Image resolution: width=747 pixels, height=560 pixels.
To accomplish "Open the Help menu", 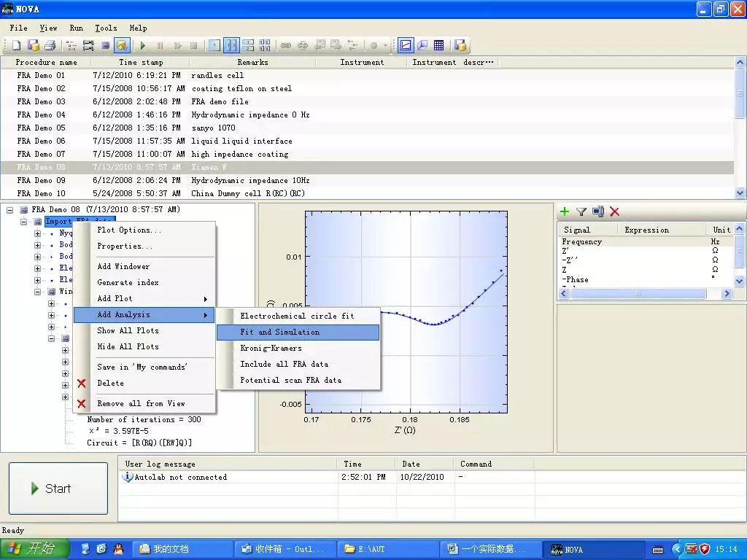I will point(138,28).
